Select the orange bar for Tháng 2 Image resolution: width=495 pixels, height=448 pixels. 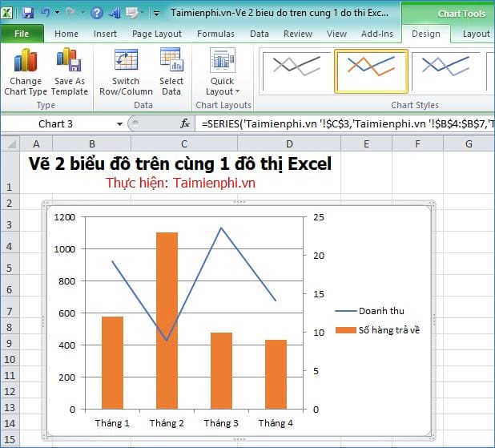pos(167,321)
